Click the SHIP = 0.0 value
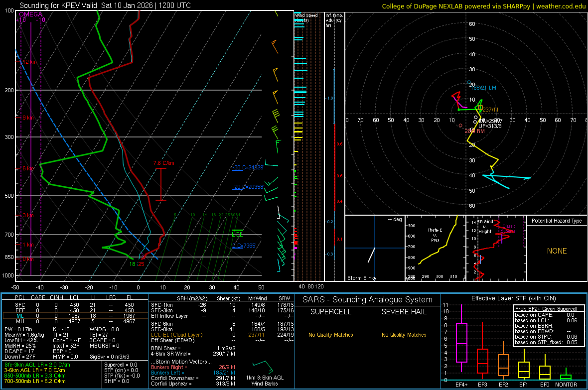Screen dimensions: 588x390 point(117,381)
